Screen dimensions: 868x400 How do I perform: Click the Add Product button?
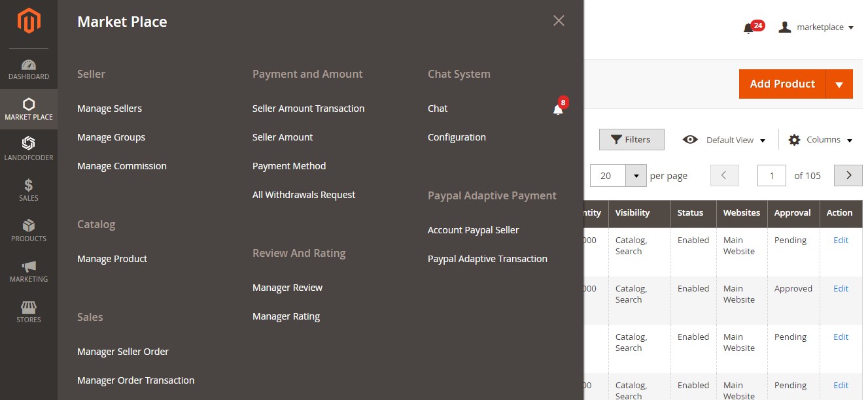point(782,84)
